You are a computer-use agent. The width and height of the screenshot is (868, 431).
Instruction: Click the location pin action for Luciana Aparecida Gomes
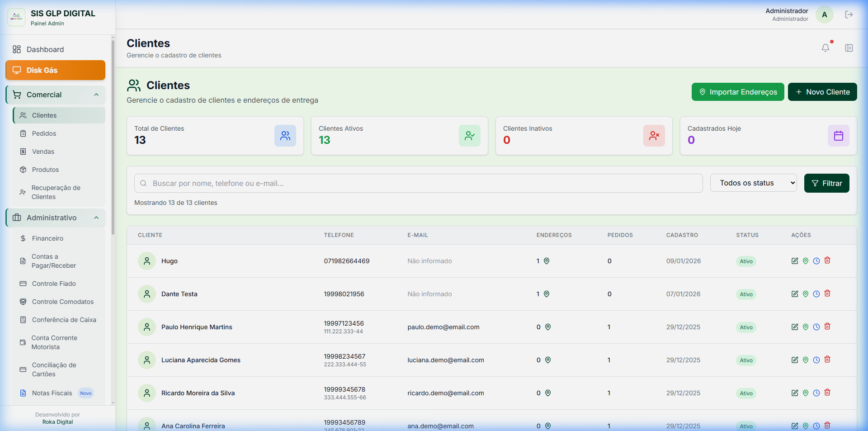(805, 360)
